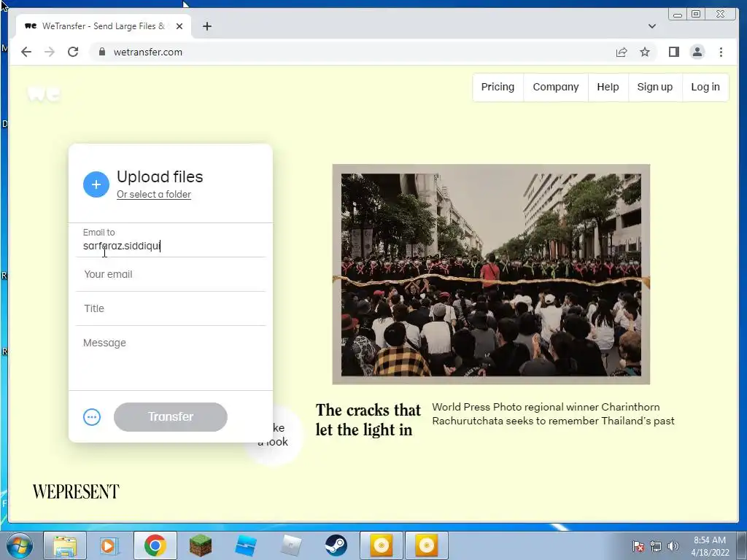747x560 pixels.
Task: Click the grayed Transfer button
Action: [x=171, y=417]
